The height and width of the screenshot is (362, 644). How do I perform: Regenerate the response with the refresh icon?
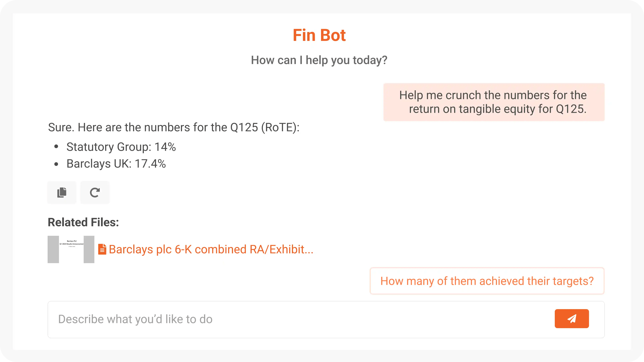[x=95, y=192]
